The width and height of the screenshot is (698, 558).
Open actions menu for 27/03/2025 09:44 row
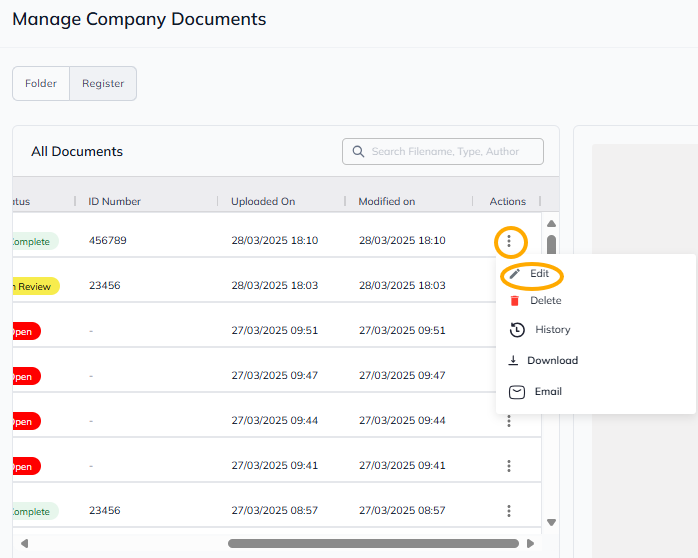coord(509,421)
